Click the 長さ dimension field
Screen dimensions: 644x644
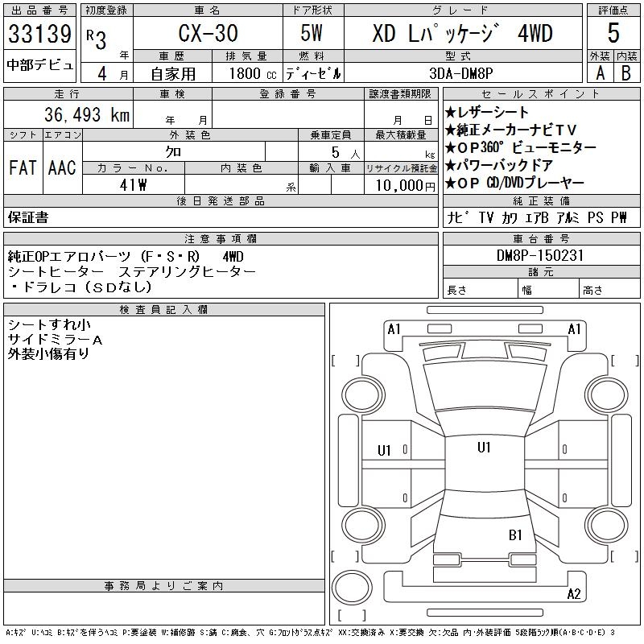[480, 289]
